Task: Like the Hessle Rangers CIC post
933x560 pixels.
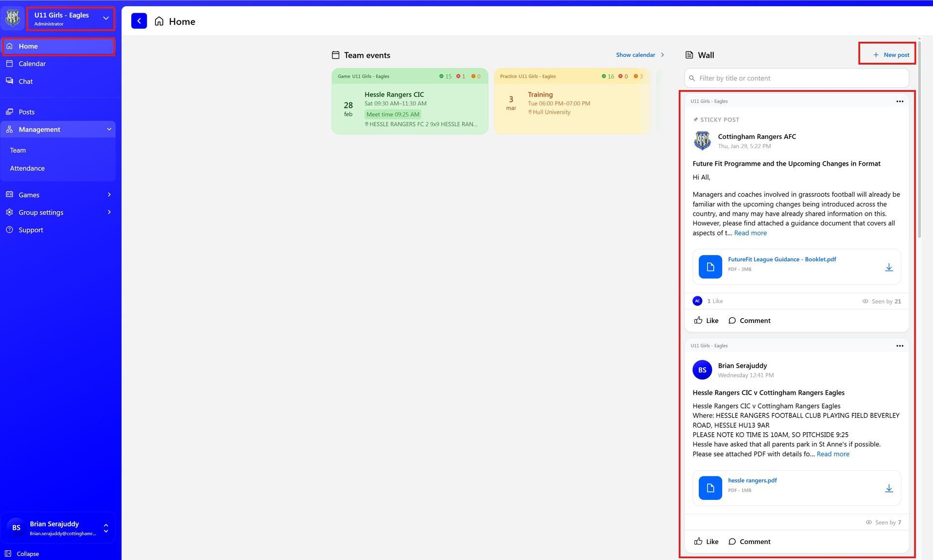Action: (706, 542)
